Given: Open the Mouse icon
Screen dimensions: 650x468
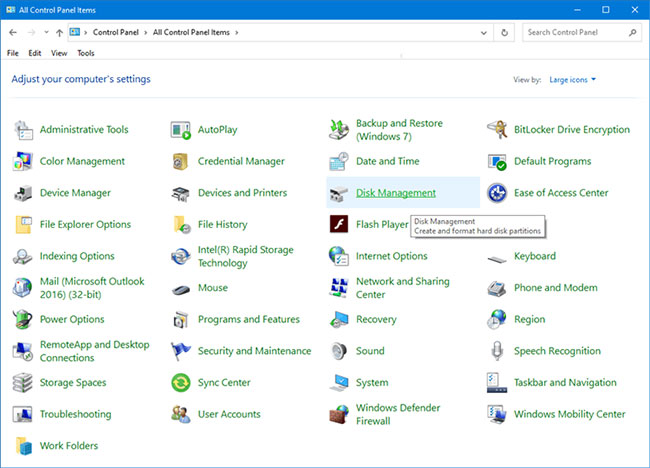Looking at the screenshot, I should pos(181,289).
